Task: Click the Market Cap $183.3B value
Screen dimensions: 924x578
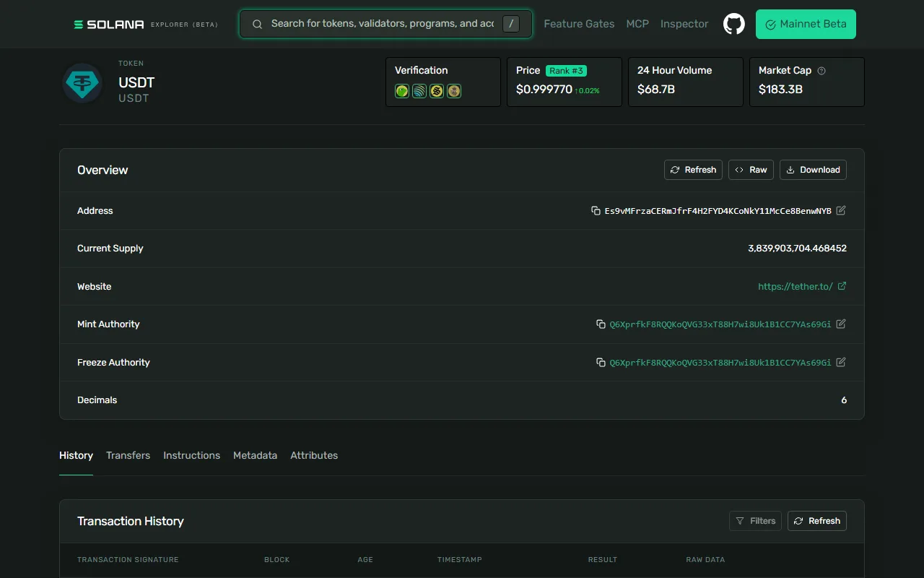Action: point(780,90)
